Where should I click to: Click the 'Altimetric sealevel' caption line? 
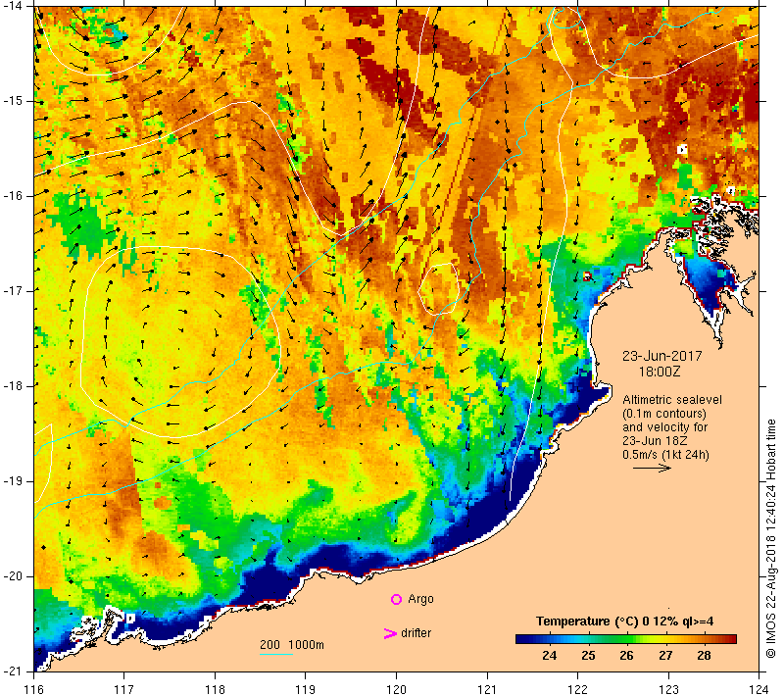pyautogui.click(x=672, y=400)
